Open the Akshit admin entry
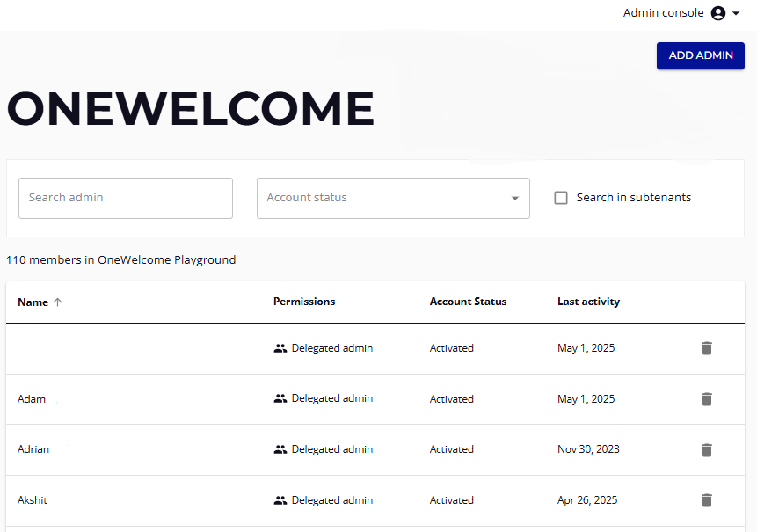 point(33,500)
